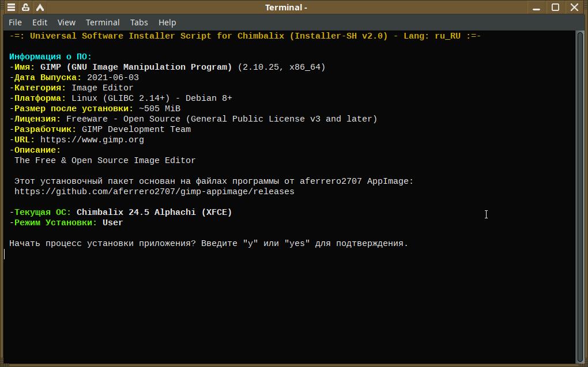Expand the View menu

pos(66,22)
